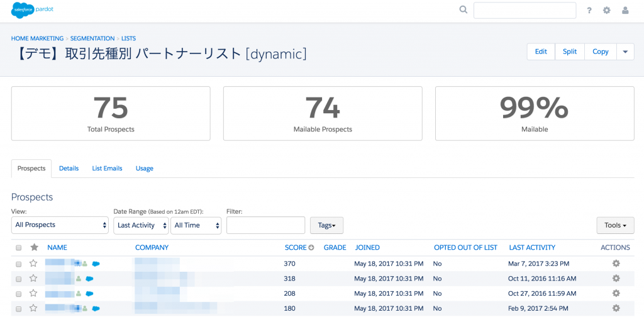Click the 99% Mailable card
Image resolution: width=644 pixels, height=317 pixels.
tap(535, 113)
